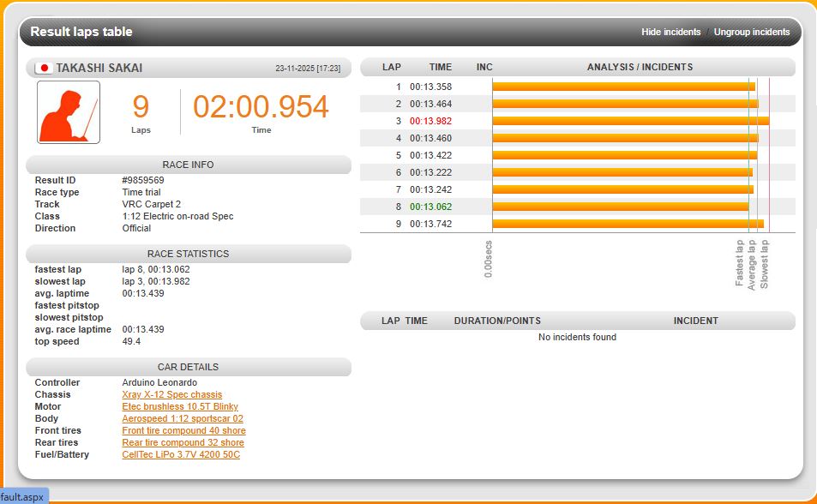Open Front tire compound 40 shore link
817x504 pixels.
[x=183, y=431]
